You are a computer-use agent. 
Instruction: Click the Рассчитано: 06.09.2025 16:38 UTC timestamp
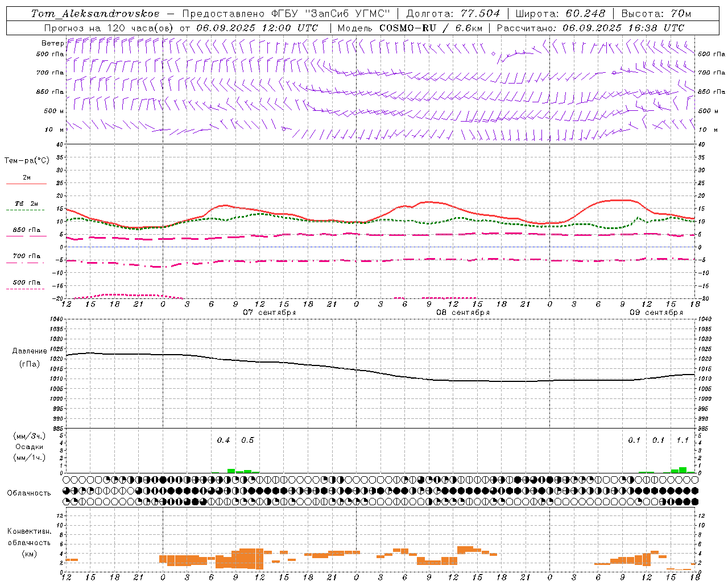(x=590, y=28)
